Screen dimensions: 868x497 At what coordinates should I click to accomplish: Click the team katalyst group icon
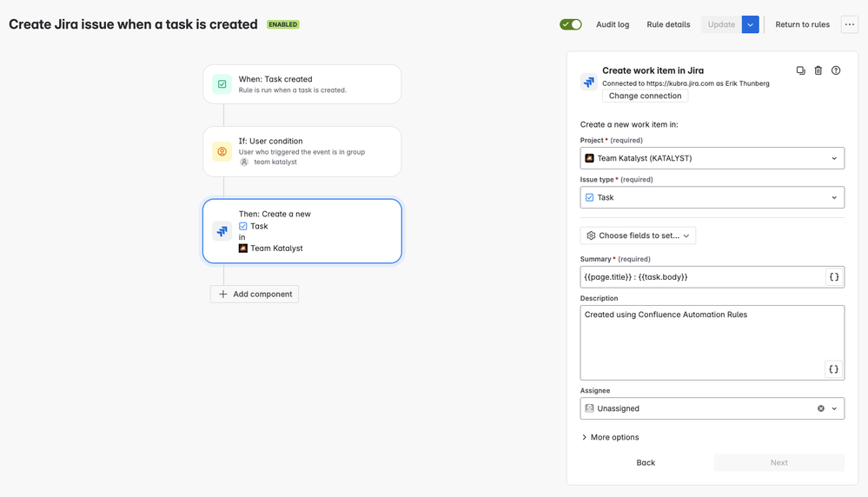244,162
